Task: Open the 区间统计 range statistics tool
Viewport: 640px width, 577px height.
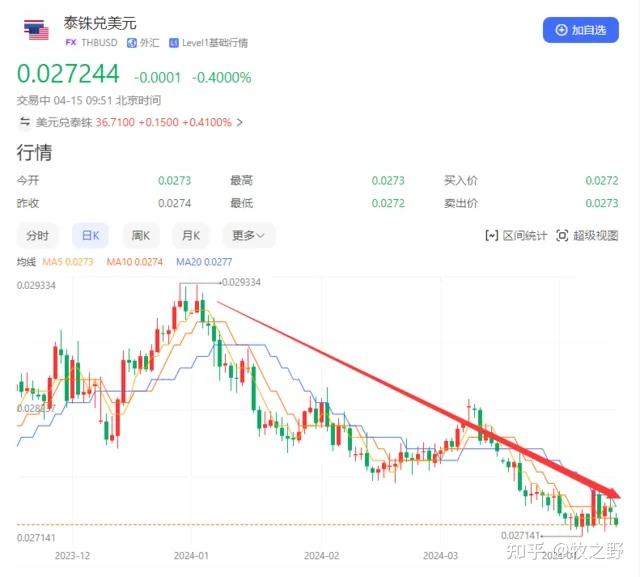Action: tap(516, 235)
